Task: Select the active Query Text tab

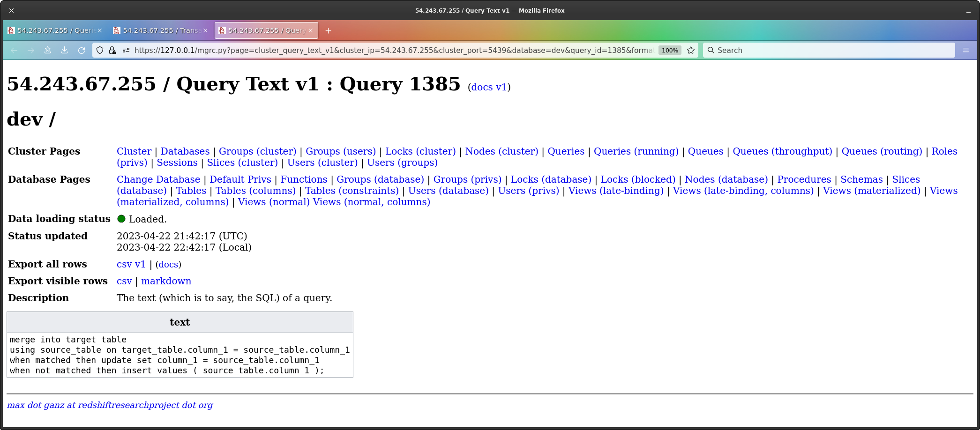Action: click(x=266, y=30)
